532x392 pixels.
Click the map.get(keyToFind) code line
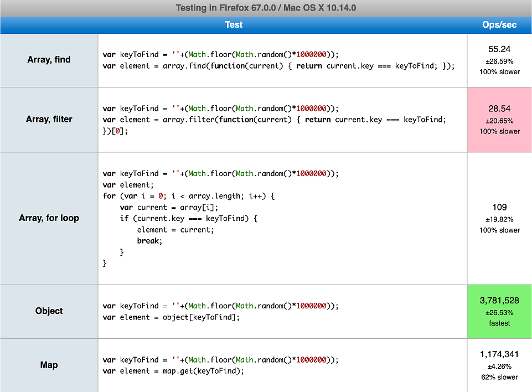point(173,371)
